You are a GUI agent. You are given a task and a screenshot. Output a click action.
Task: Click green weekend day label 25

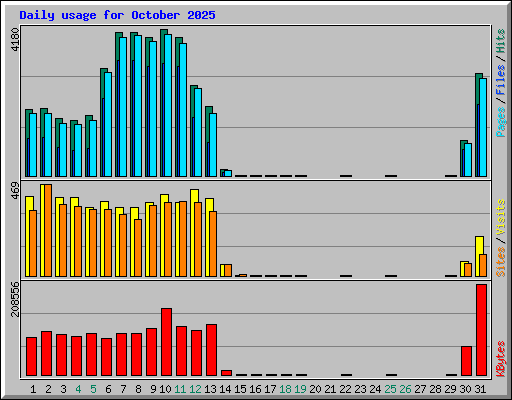390,389
